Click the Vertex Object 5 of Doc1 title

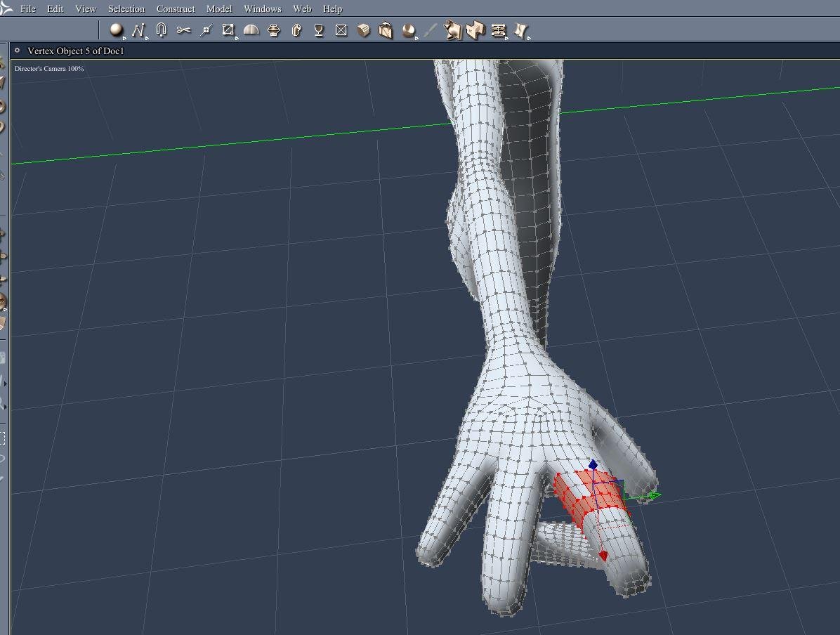(76, 51)
